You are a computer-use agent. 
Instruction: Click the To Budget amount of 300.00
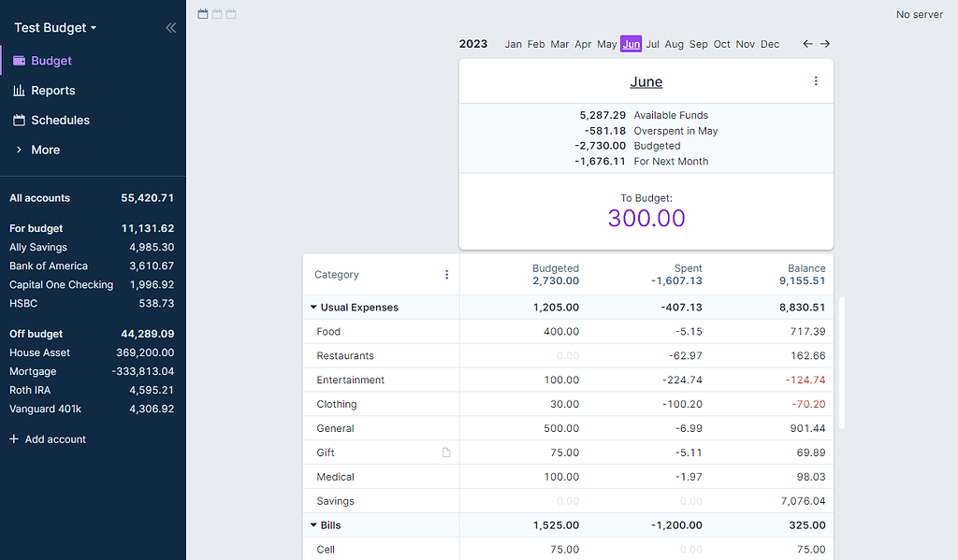tap(646, 218)
